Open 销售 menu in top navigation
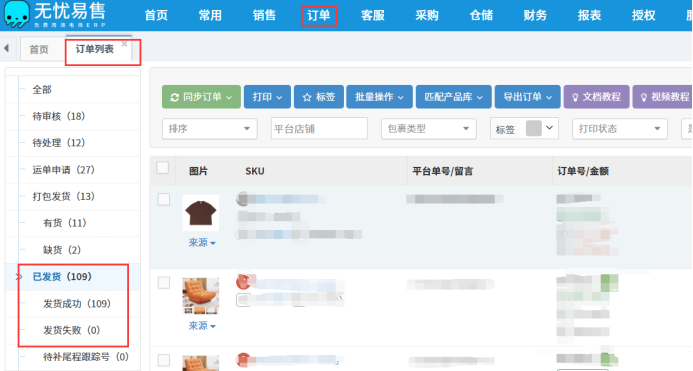Screen dimensions: 693x371 pyautogui.click(x=264, y=15)
